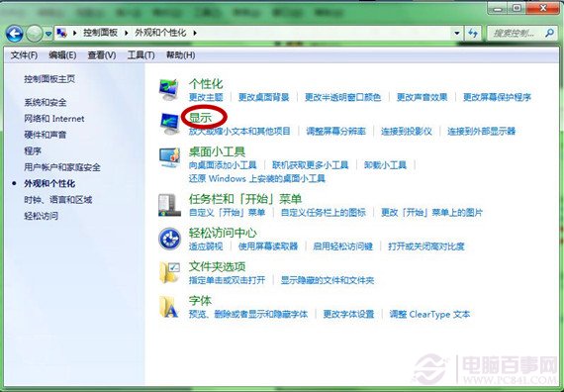Click the 打开或关闭高对比度 link
Image resolution: width=564 pixels, height=392 pixels.
(x=426, y=246)
